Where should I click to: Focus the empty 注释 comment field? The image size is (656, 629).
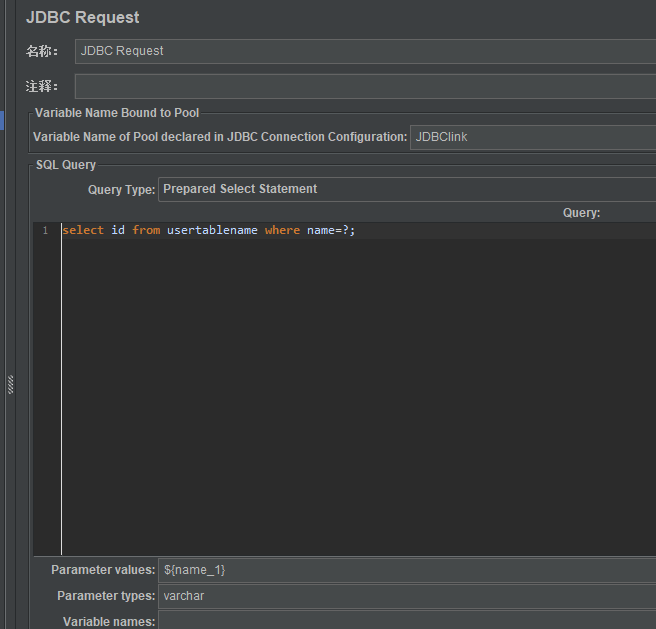click(365, 87)
